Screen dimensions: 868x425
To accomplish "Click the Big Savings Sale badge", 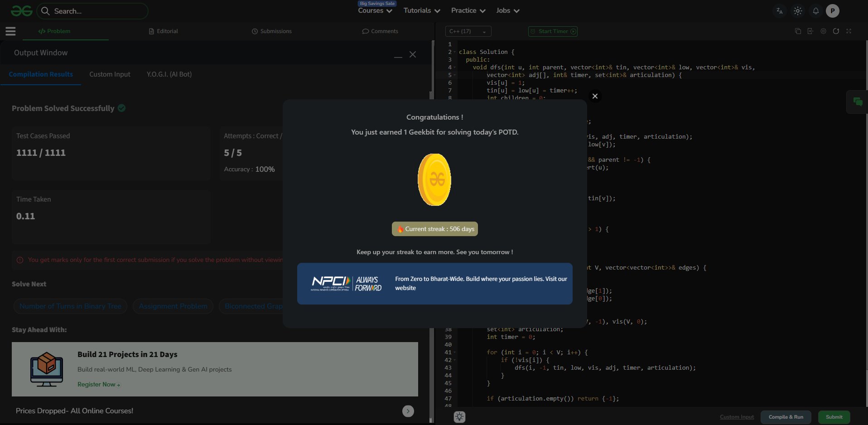I will click(x=377, y=4).
